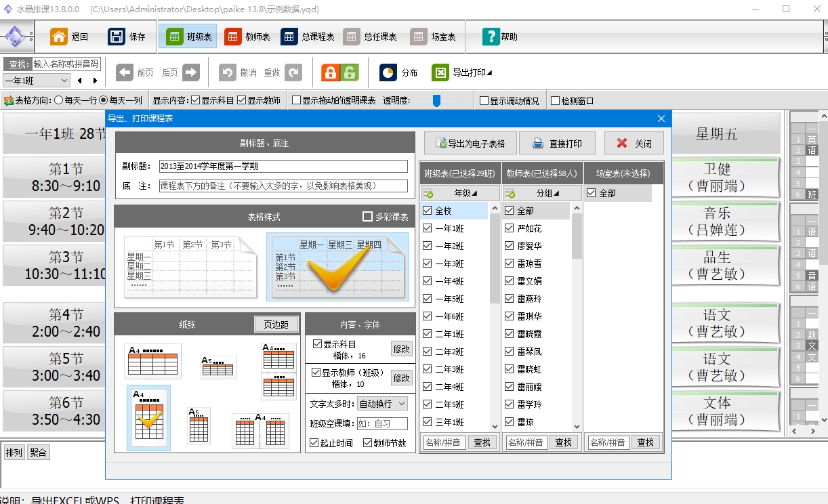828x504 pixels.
Task: Open the 一年1班 class selector dropdown
Action: coord(37,81)
